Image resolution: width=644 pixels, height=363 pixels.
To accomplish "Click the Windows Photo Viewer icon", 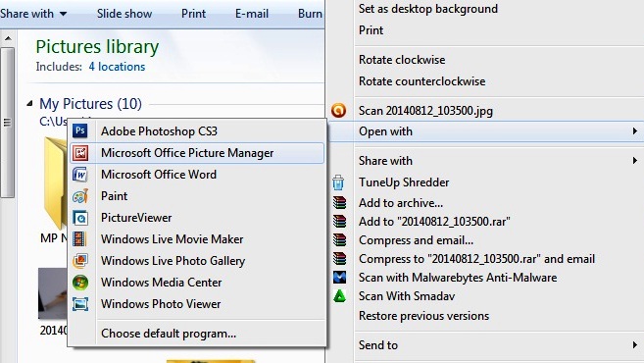I will (x=80, y=304).
